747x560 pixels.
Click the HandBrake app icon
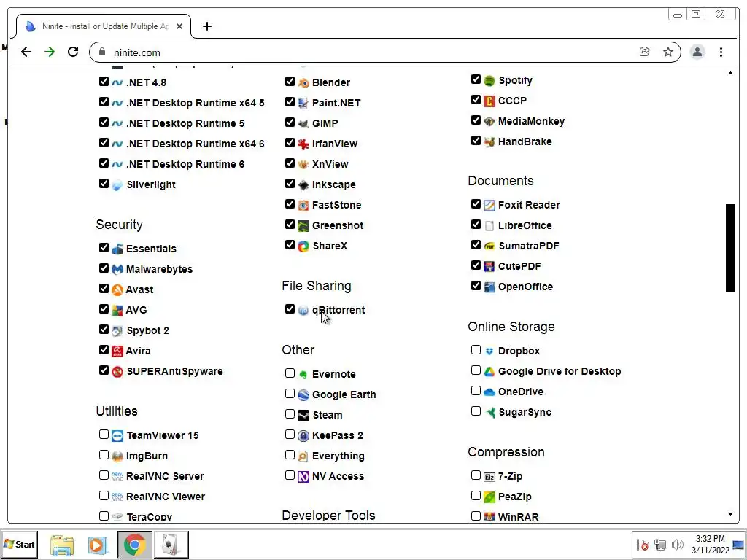(489, 142)
